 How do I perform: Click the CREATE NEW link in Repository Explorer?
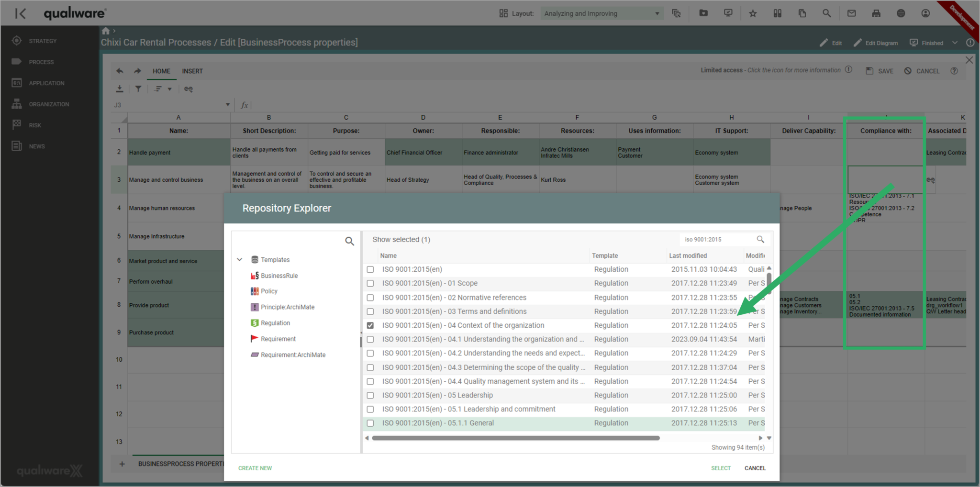[x=255, y=468]
